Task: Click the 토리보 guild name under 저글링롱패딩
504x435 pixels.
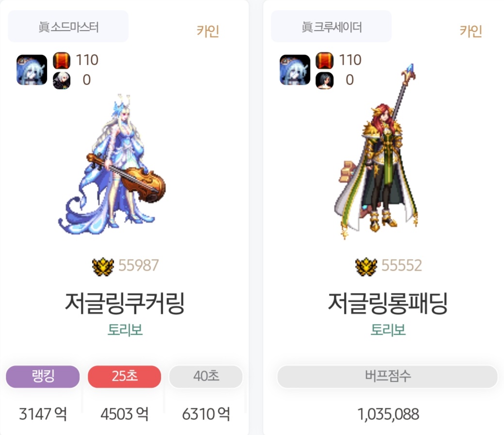Action: [x=388, y=330]
